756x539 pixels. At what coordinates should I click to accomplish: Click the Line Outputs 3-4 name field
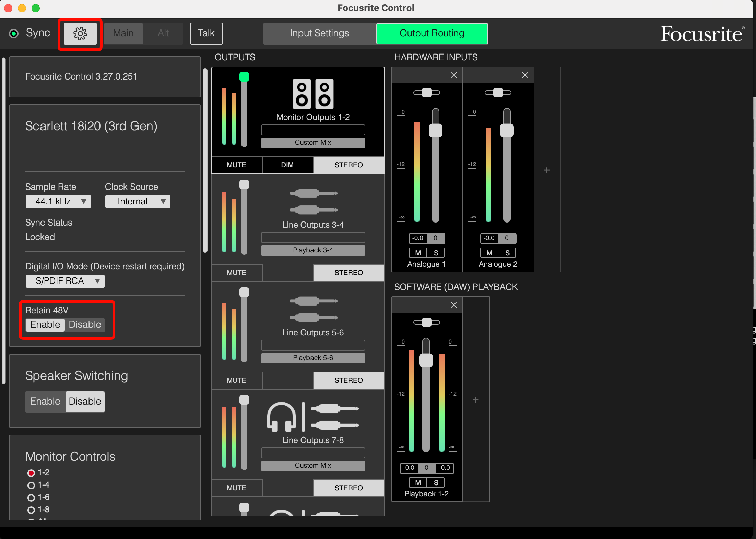(x=313, y=238)
